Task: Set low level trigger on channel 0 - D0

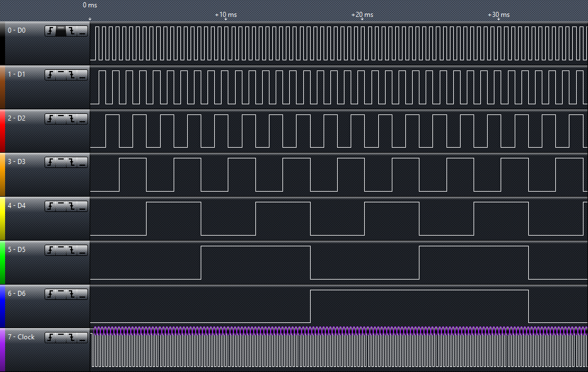Action: pyautogui.click(x=82, y=31)
